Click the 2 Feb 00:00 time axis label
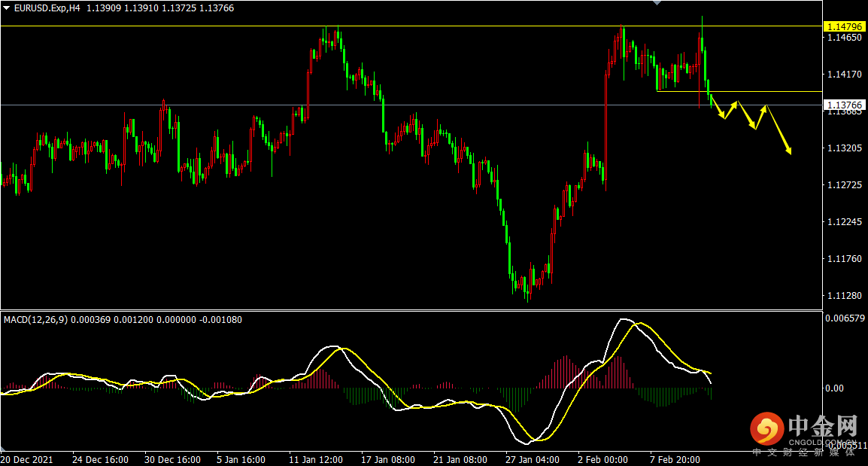 click(603, 459)
